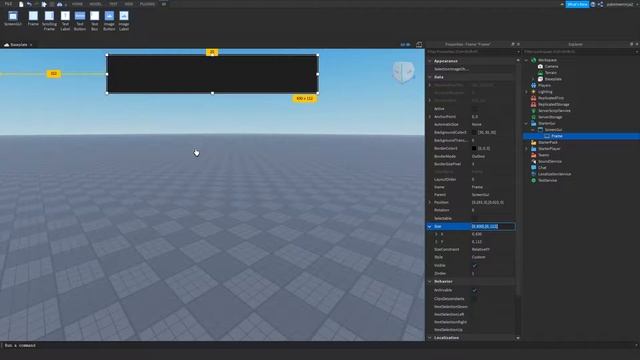Insert a Text Button element
Image resolution: width=640 pixels, height=360 pixels.
click(x=80, y=20)
